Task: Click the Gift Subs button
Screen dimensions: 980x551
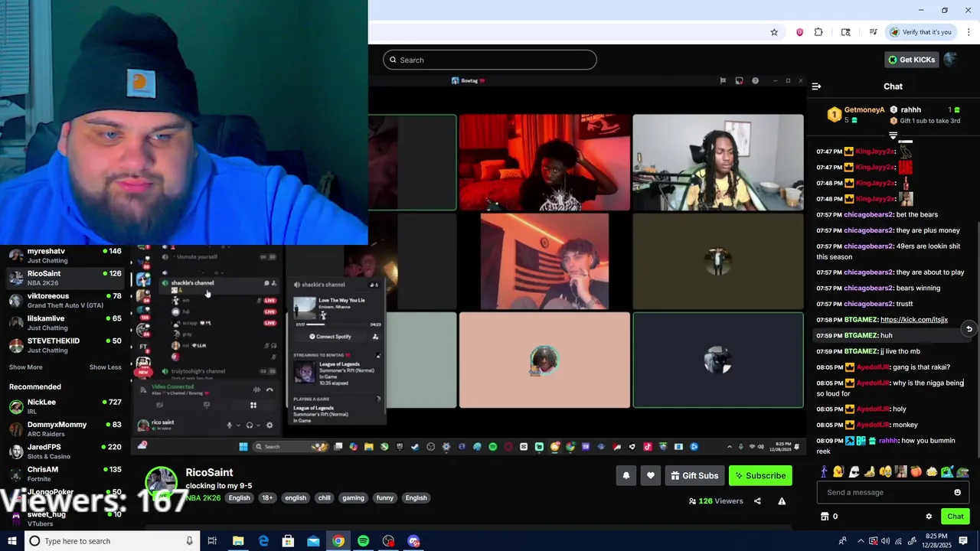Action: 694,476
